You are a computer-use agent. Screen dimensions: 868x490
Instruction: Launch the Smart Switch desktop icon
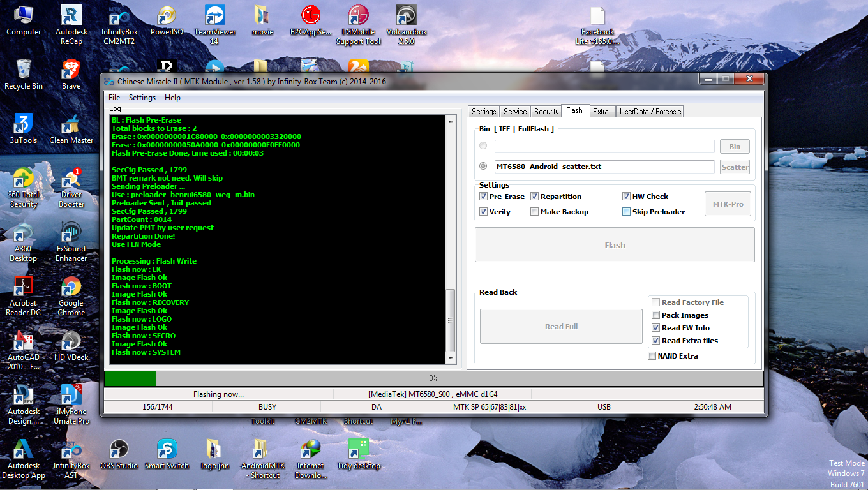coord(167,454)
